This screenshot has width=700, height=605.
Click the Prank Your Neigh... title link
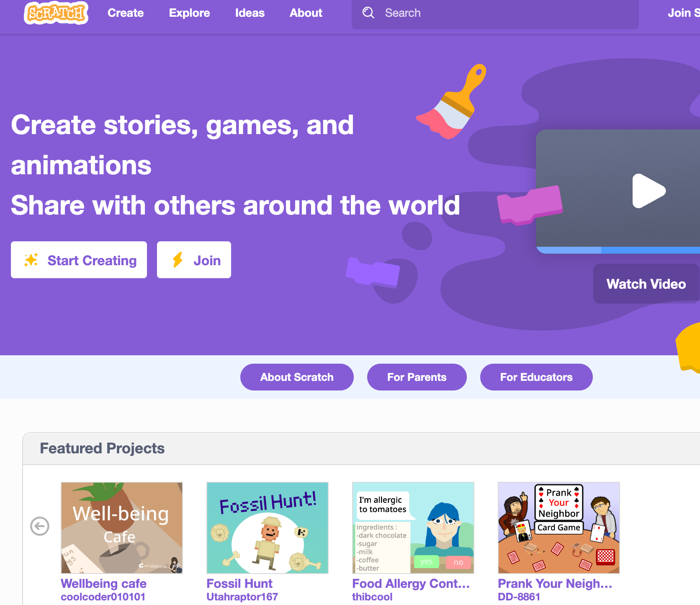(555, 584)
